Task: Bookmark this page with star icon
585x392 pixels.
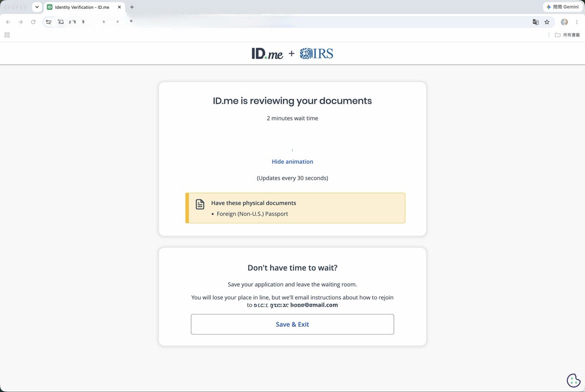Action: pyautogui.click(x=547, y=22)
